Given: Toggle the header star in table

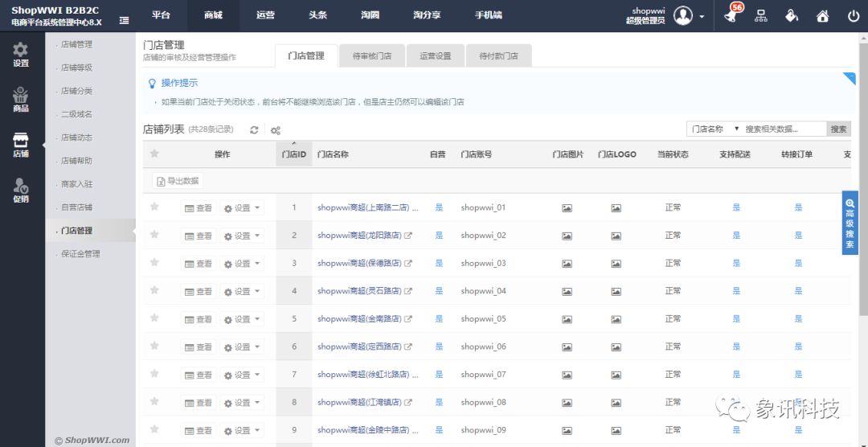Looking at the screenshot, I should pos(154,154).
